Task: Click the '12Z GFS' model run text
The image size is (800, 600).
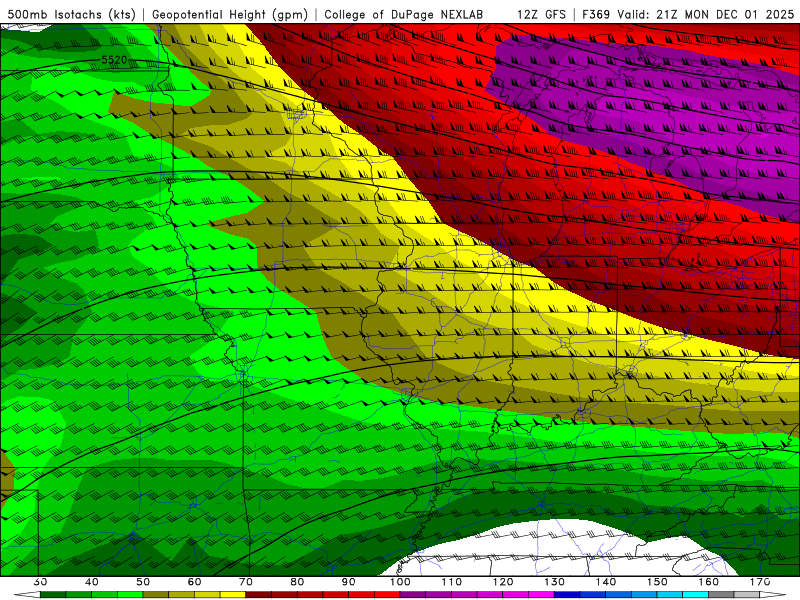Action: pos(541,14)
